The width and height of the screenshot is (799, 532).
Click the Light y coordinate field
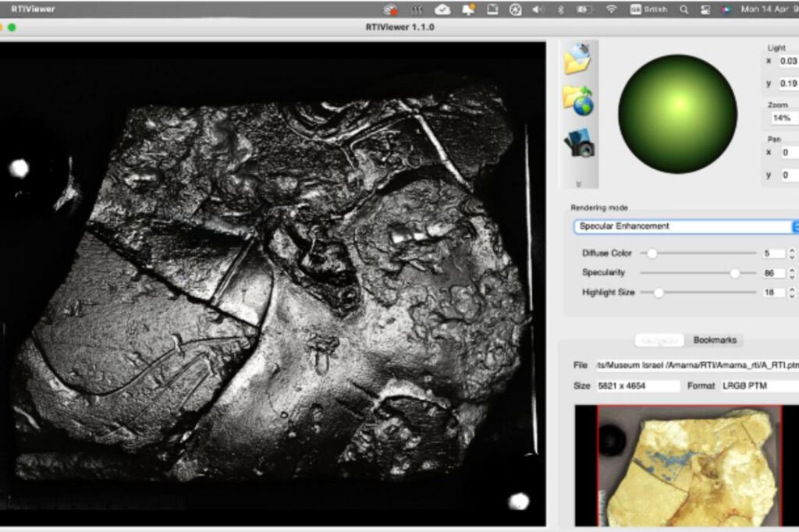point(788,83)
